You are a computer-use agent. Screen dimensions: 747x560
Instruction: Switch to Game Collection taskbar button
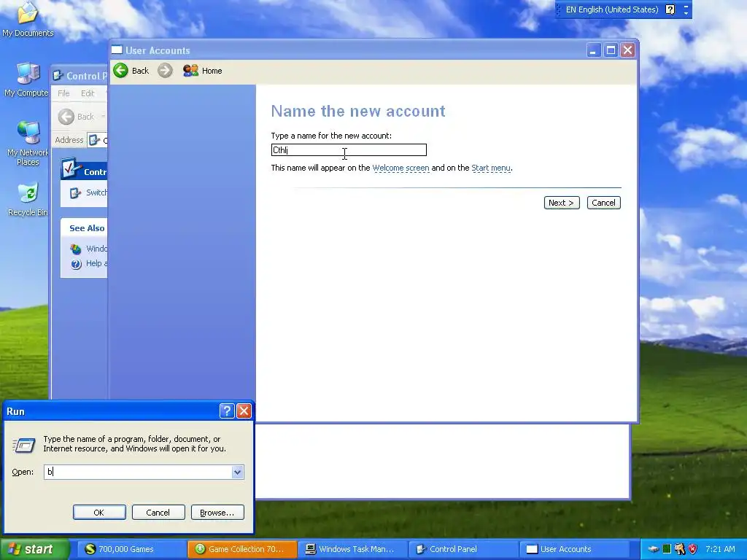tap(242, 549)
